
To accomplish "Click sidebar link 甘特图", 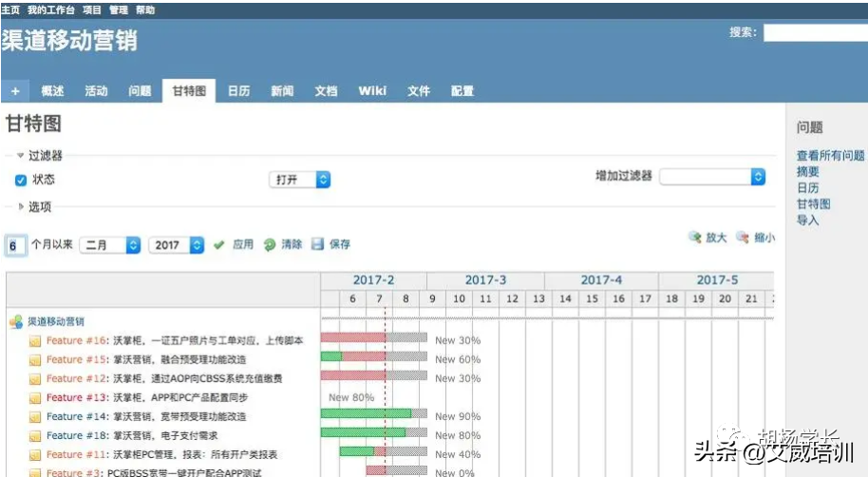I will pos(814,204).
